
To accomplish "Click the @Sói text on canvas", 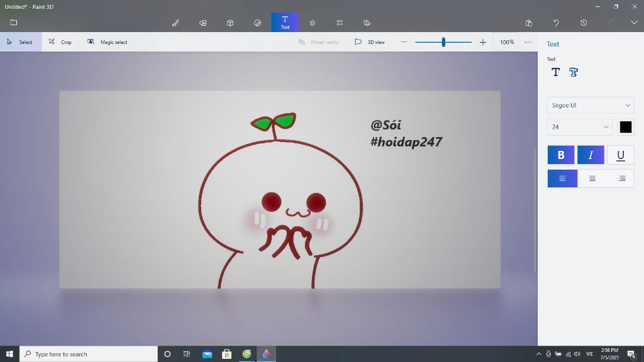I will (x=386, y=125).
